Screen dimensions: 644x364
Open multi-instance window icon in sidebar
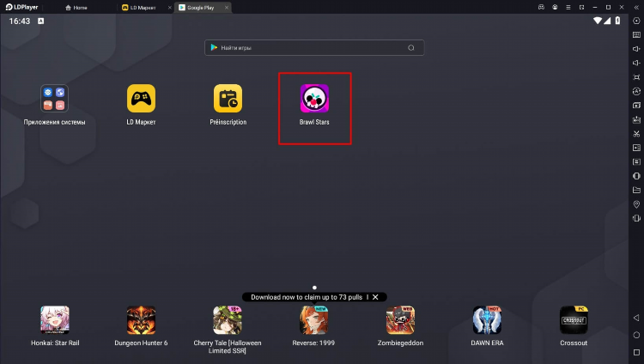(x=636, y=106)
